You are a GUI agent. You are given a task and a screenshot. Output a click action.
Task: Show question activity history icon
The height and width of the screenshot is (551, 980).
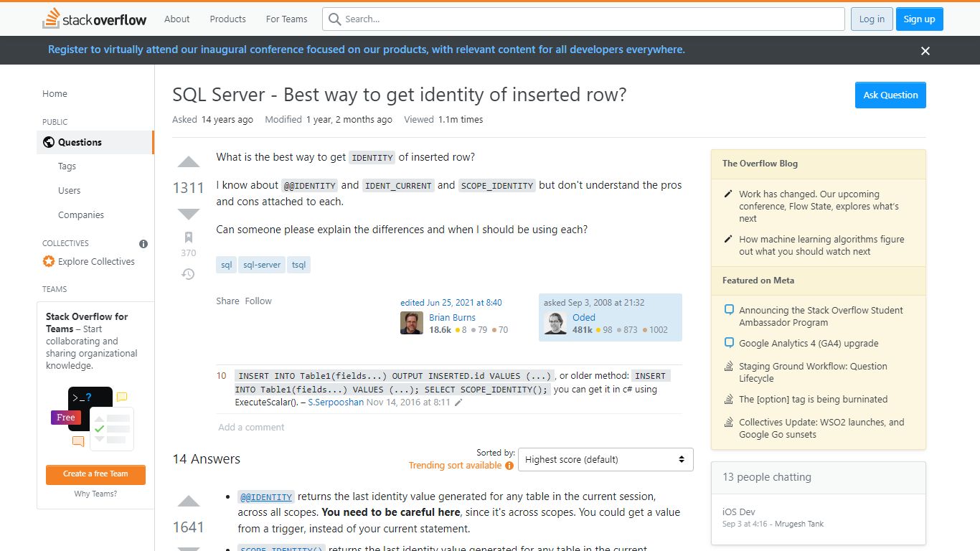188,274
